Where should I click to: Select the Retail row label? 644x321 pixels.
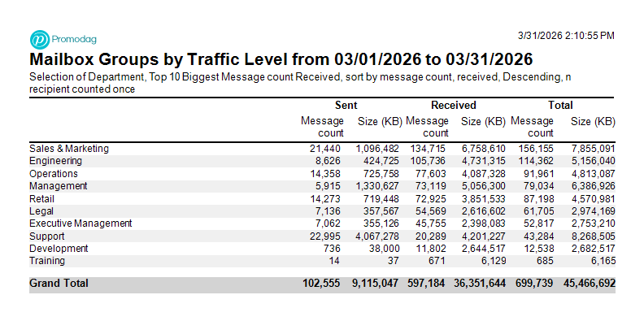[42, 199]
